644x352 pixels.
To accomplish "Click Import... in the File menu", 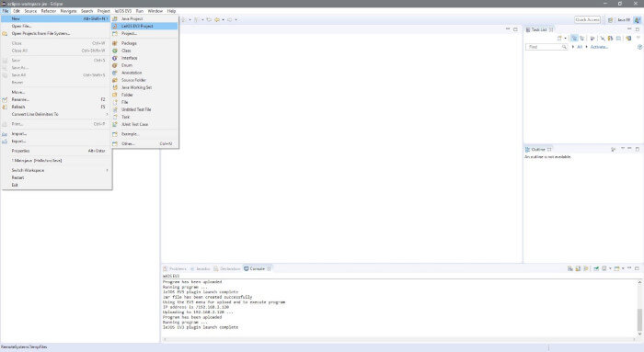I will click(56, 134).
